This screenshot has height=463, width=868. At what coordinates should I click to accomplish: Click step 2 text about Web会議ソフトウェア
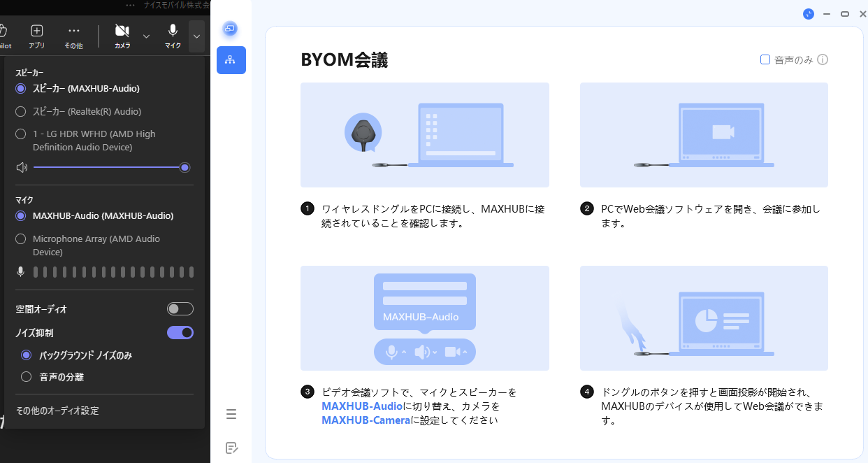pos(711,216)
